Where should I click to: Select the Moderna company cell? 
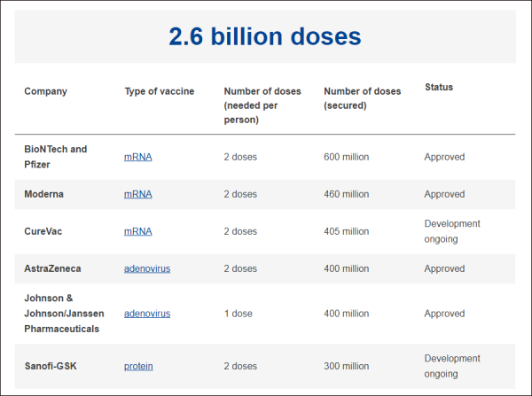(x=44, y=194)
